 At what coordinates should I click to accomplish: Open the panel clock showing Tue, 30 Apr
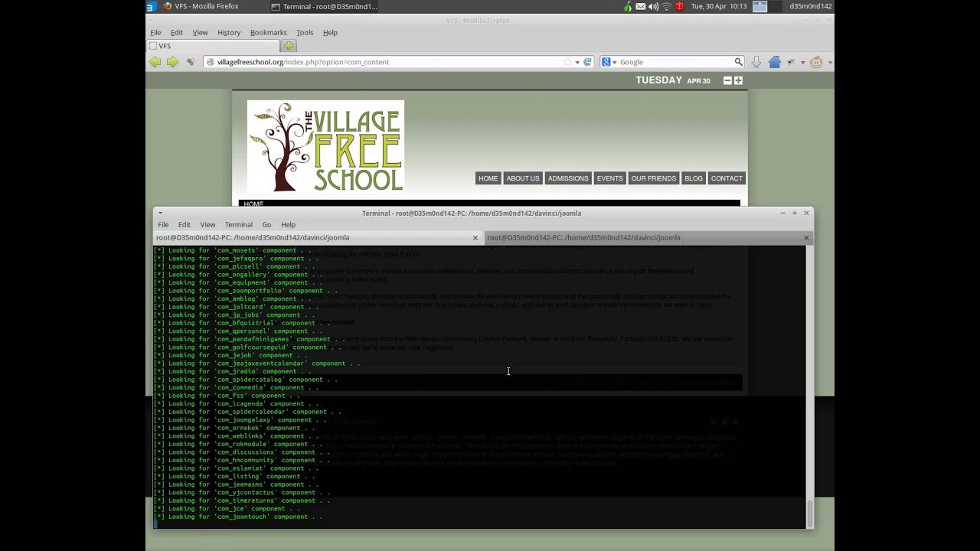click(719, 6)
